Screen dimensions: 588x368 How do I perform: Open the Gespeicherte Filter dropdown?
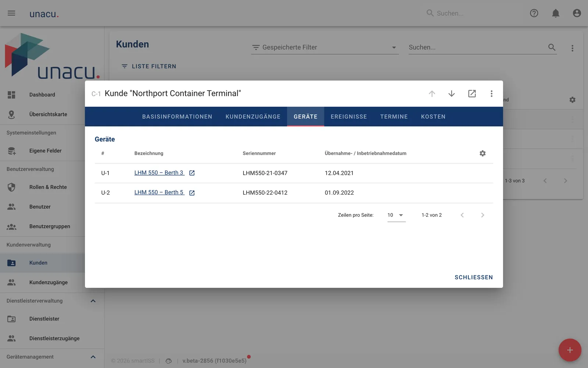point(325,47)
